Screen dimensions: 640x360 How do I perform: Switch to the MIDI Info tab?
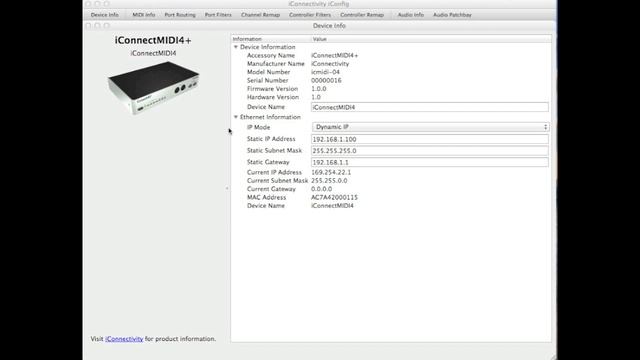144,15
